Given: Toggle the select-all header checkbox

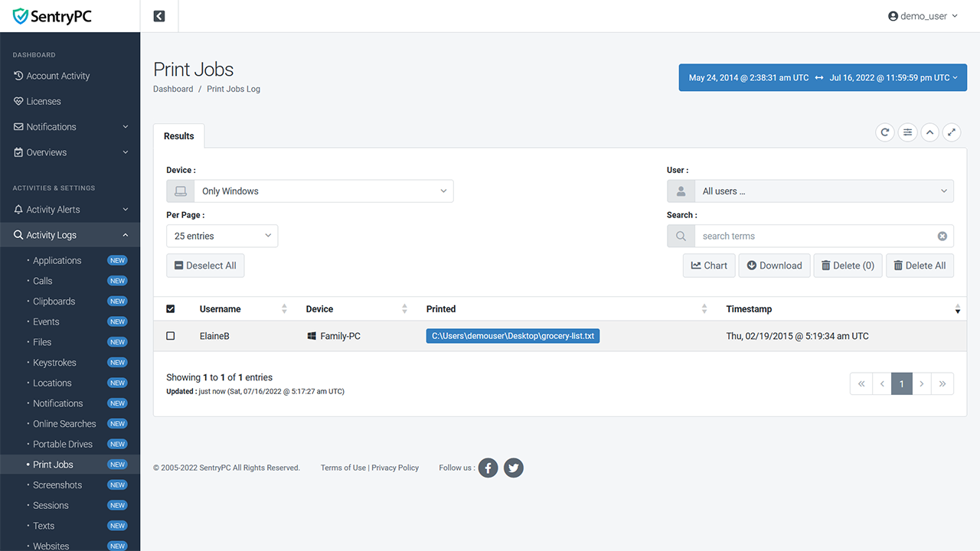Looking at the screenshot, I should pos(171,309).
